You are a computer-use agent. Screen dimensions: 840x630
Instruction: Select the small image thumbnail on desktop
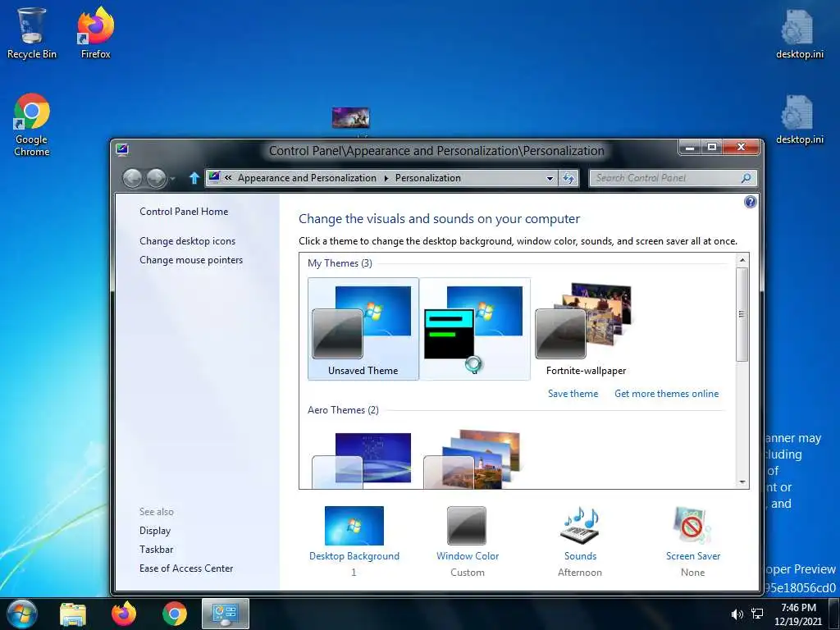click(350, 117)
